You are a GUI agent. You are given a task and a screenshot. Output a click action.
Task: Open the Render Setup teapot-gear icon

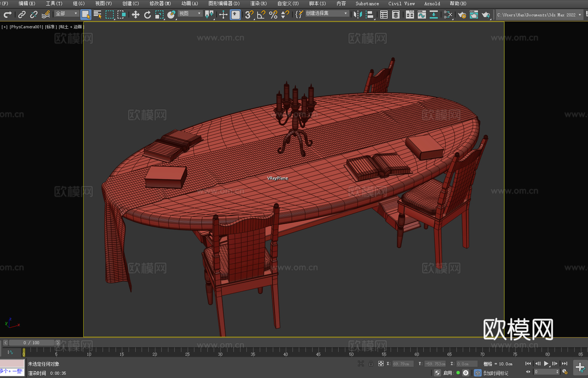tap(462, 14)
